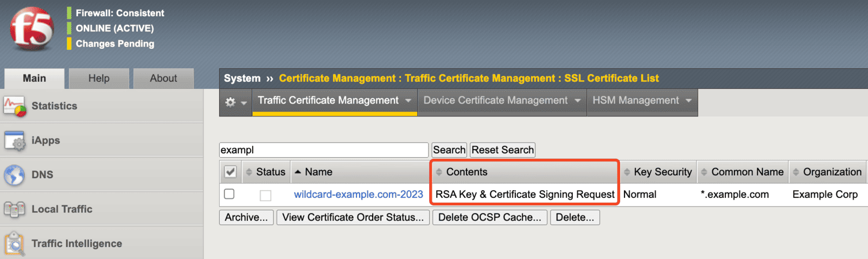Sort by Key Security arrows
868x259 pixels.
(627, 172)
